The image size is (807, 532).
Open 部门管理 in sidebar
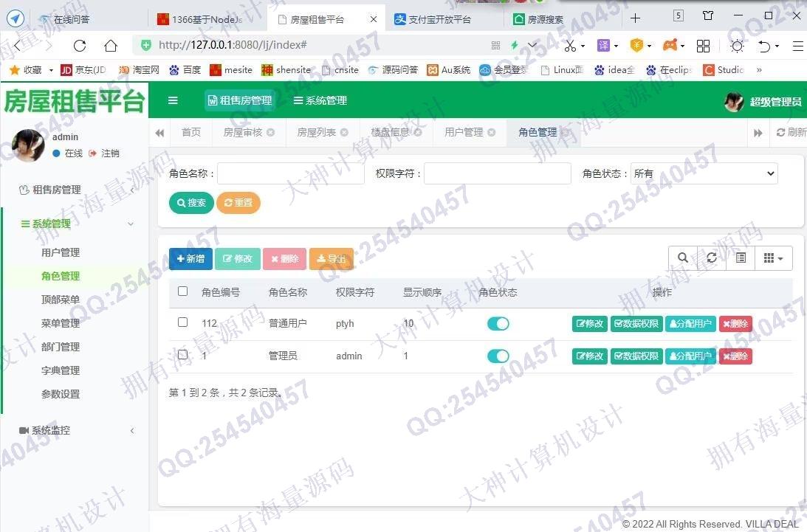pyautogui.click(x=61, y=347)
